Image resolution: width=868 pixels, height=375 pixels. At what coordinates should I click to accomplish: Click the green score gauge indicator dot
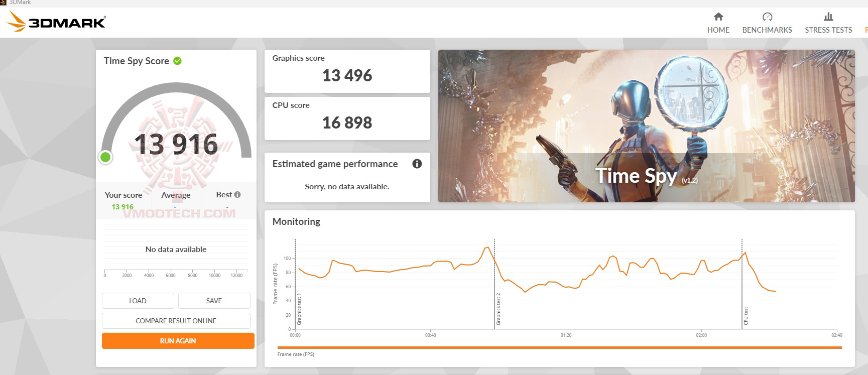tap(105, 157)
